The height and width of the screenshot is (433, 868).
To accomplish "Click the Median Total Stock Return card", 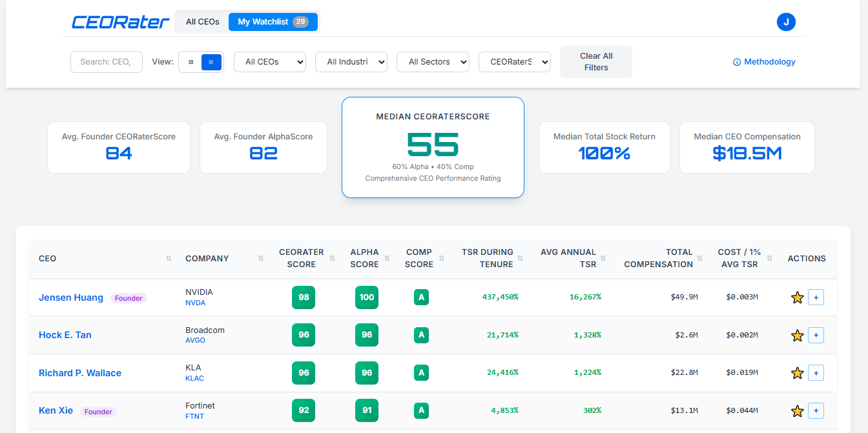I will (604, 147).
